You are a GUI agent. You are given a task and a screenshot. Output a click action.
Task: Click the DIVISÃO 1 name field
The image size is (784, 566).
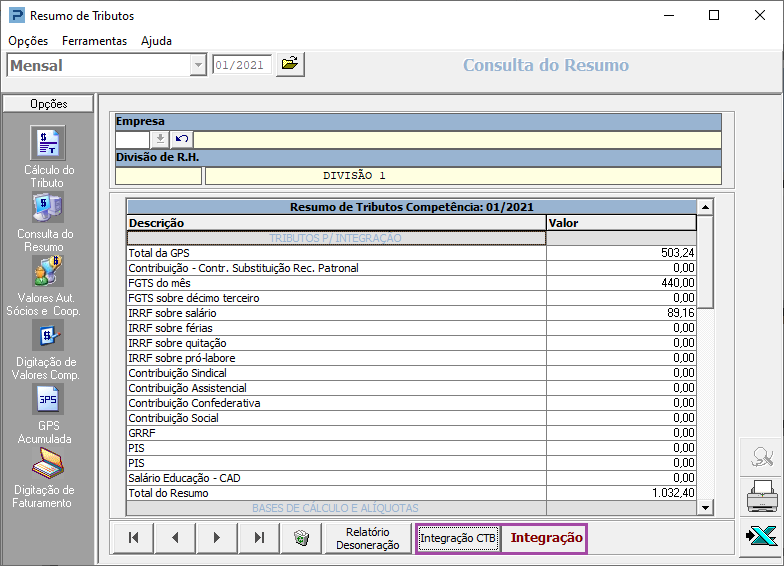463,176
